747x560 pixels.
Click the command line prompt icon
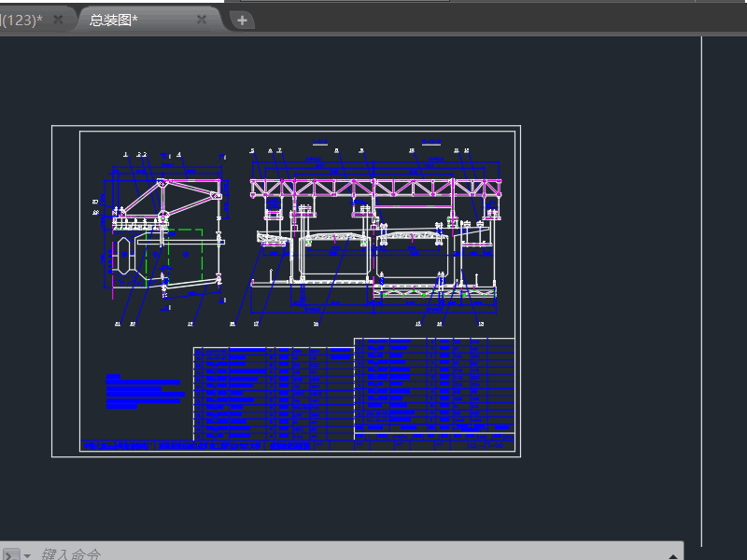click(10, 555)
